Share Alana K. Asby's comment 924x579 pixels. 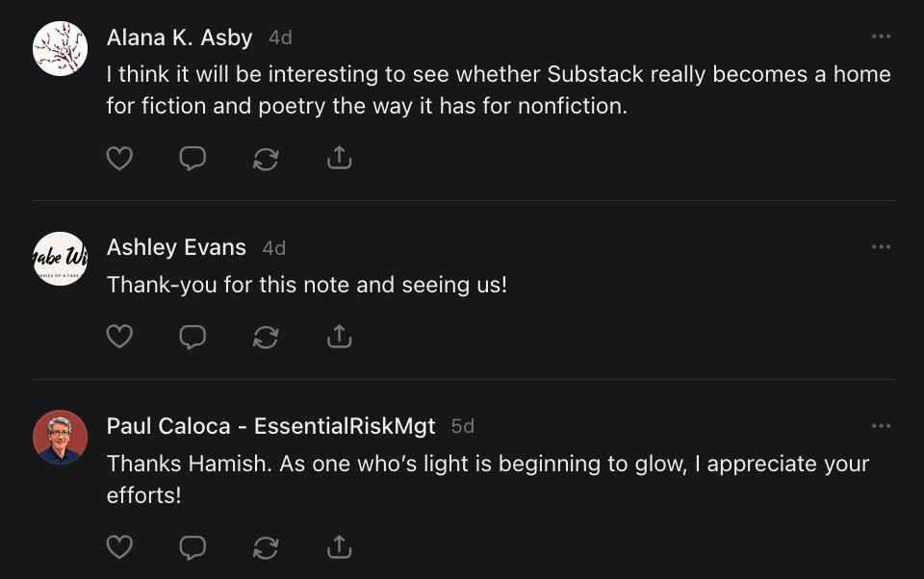[x=339, y=158]
